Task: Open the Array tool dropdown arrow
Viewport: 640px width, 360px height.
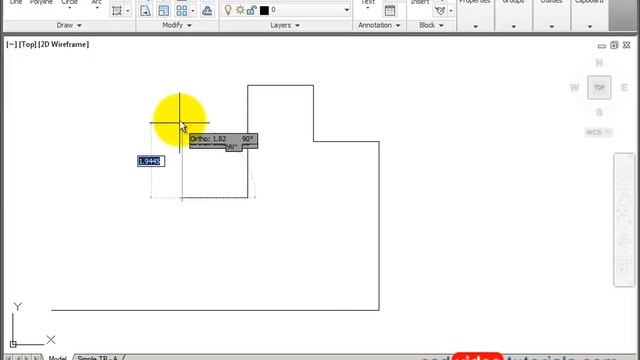Action: click(193, 11)
